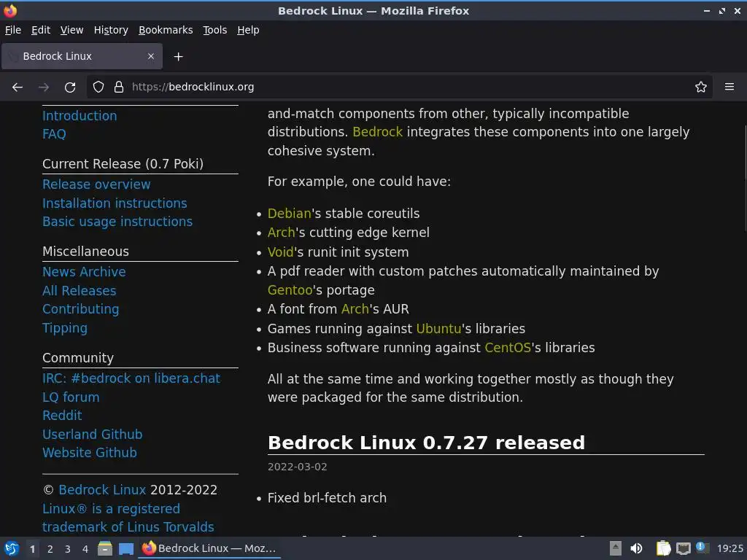The width and height of the screenshot is (747, 560).
Task: Open the IRC #bedrock libera.chat link
Action: click(131, 378)
